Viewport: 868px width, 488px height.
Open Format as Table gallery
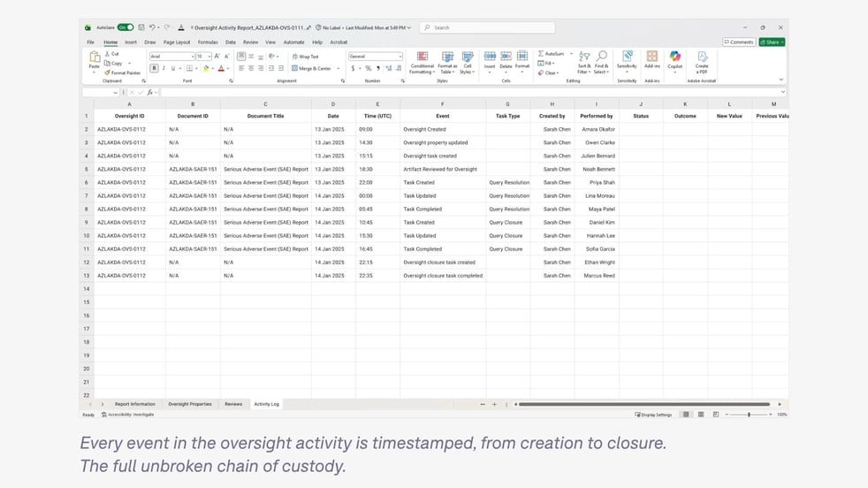(447, 63)
